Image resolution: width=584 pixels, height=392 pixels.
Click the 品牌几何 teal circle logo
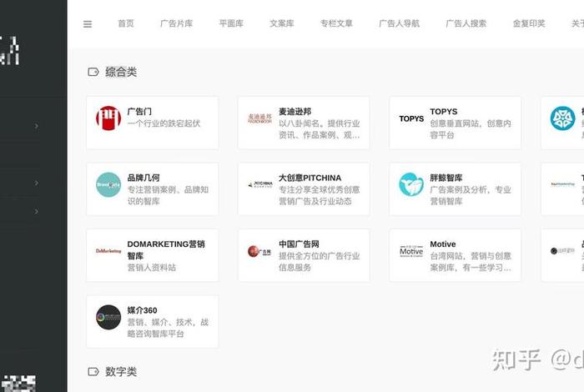pyautogui.click(x=108, y=184)
